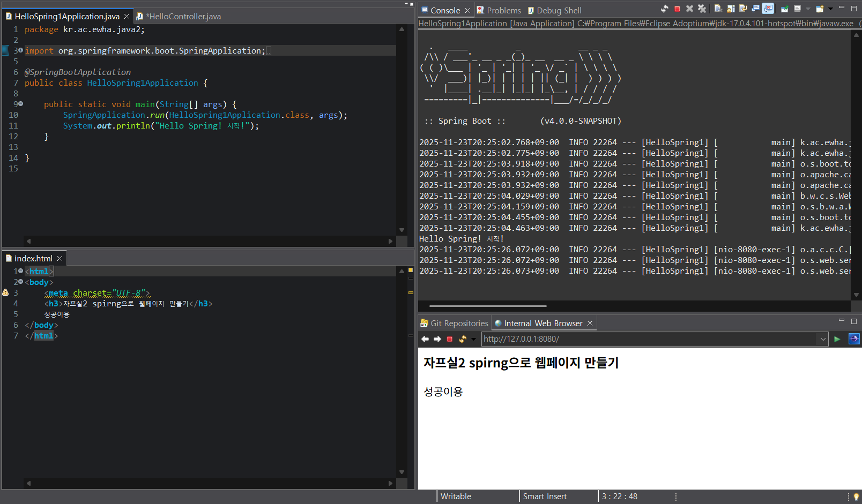
Task: Click 'Hello Spring! 시작!' console output line
Action: coord(462,239)
